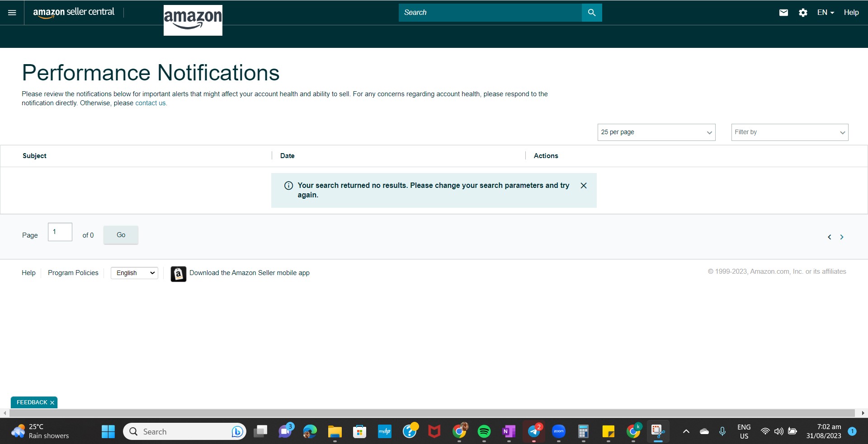Dismiss the no results alert
The width and height of the screenshot is (868, 444).
[584, 186]
